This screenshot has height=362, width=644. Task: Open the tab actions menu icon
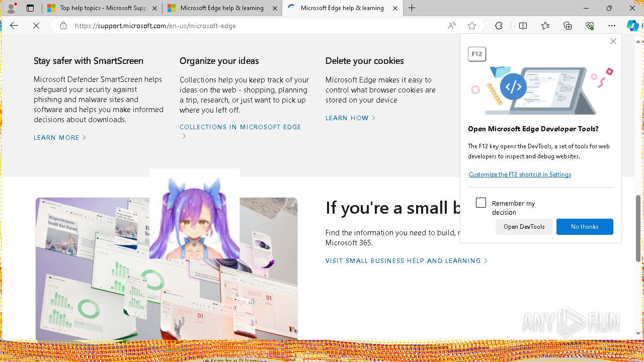(30, 8)
